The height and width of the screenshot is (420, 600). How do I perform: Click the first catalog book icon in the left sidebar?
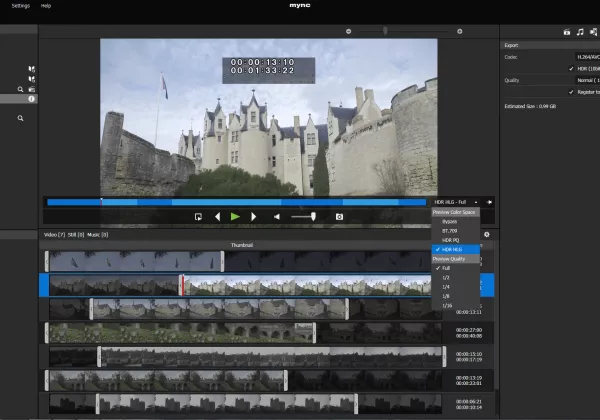[x=32, y=69]
